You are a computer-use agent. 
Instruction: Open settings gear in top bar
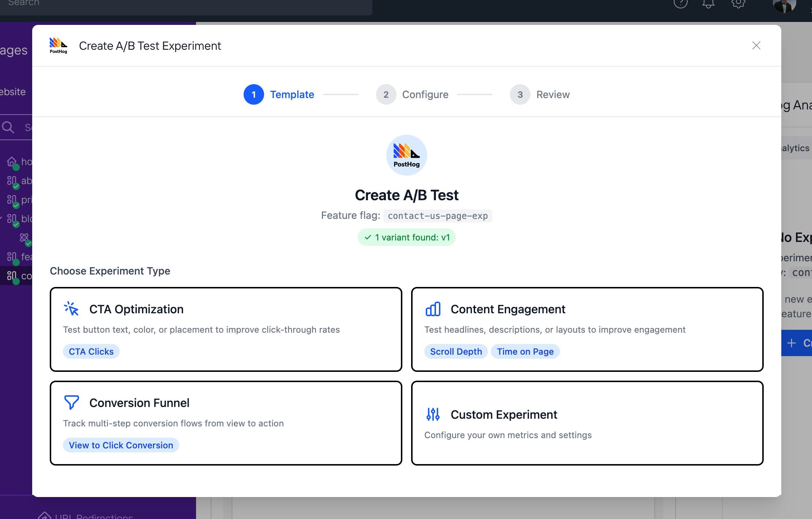click(x=738, y=3)
